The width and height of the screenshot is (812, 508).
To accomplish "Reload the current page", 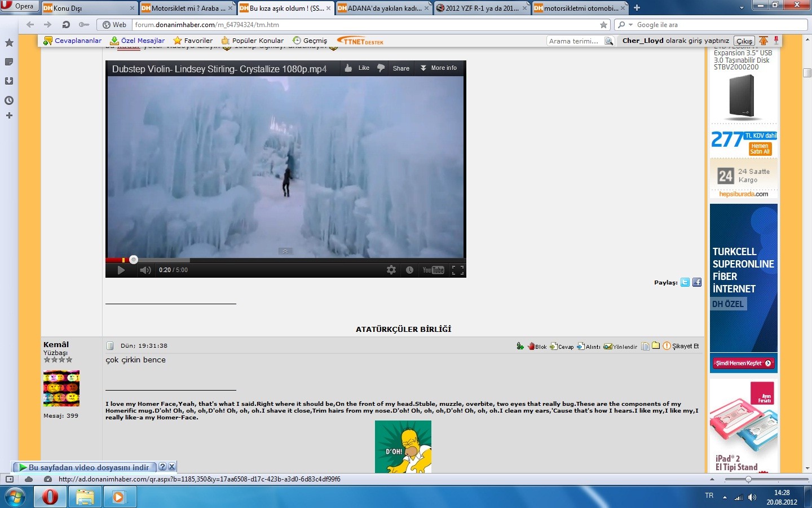I will [66, 25].
